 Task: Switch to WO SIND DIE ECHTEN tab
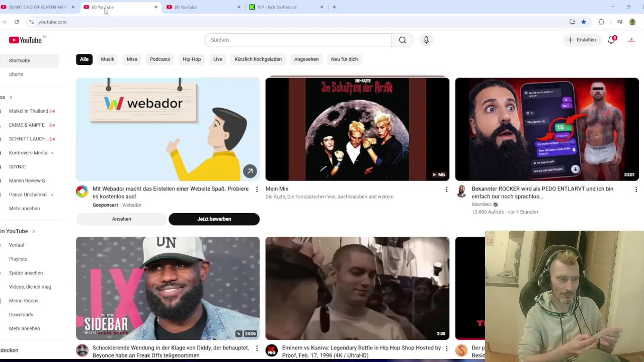38,7
